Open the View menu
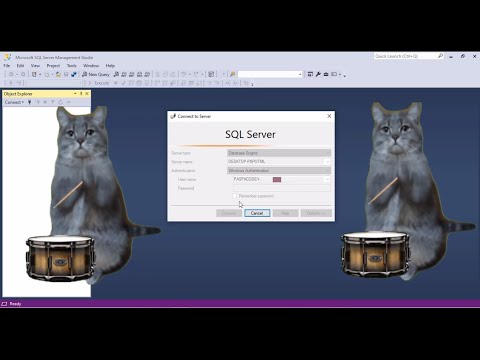Viewport: 480px width, 360px height. (35, 66)
